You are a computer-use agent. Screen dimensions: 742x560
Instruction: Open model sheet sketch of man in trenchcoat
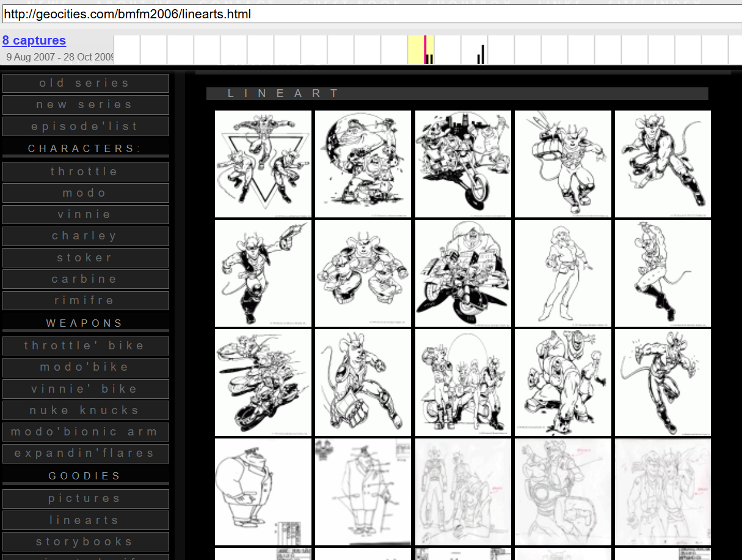click(363, 492)
